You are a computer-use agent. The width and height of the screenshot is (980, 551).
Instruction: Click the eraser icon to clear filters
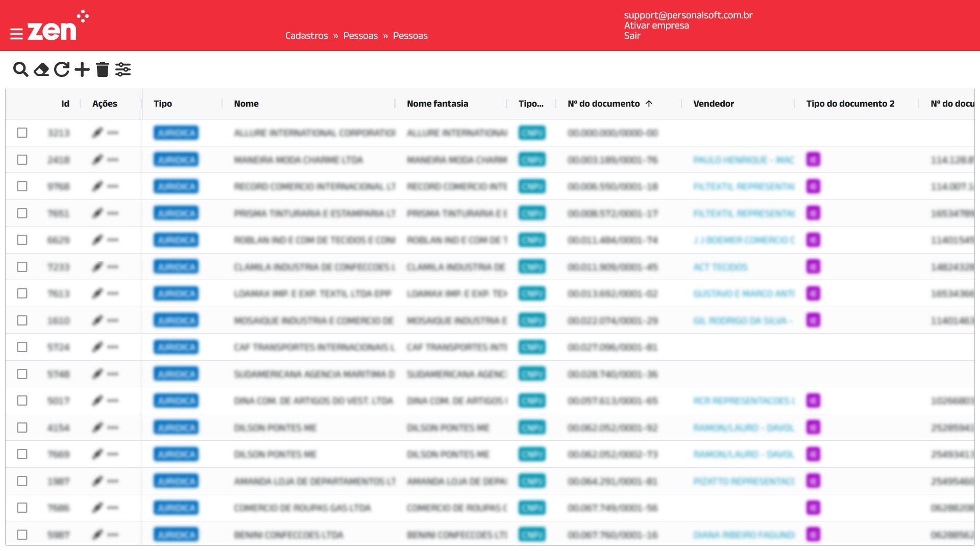click(x=41, y=69)
